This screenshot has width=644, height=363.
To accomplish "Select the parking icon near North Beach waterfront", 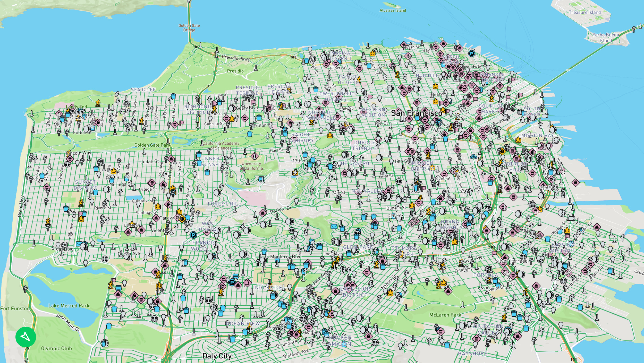I will (471, 54).
